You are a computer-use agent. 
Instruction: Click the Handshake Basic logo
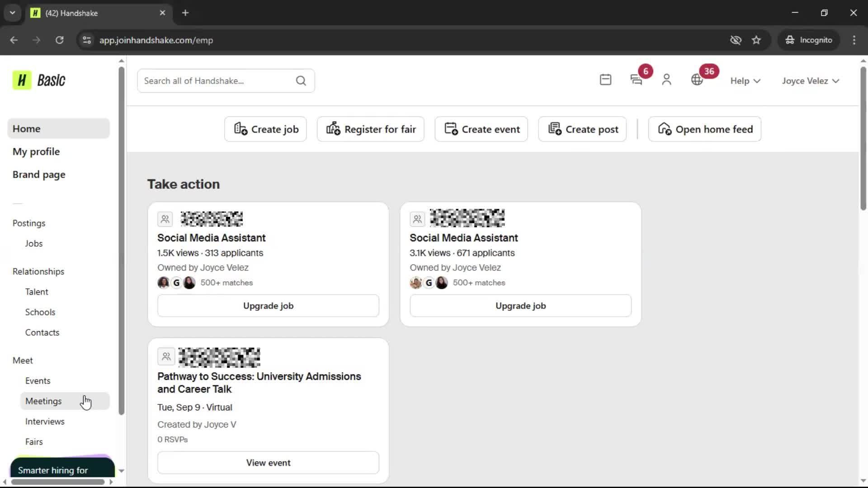(39, 80)
